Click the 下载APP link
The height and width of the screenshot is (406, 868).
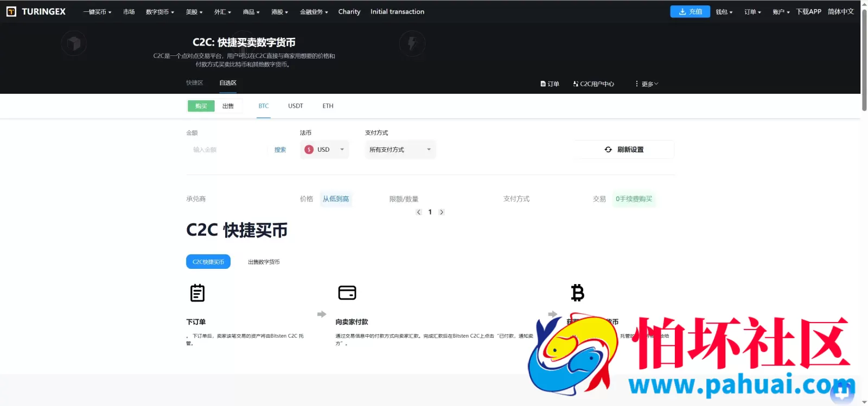tap(809, 12)
